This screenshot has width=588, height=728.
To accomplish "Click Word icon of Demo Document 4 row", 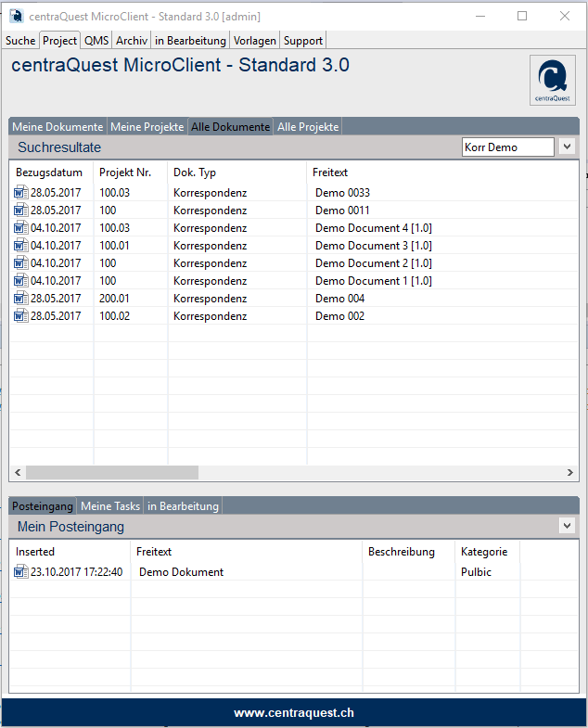I will pyautogui.click(x=21, y=227).
